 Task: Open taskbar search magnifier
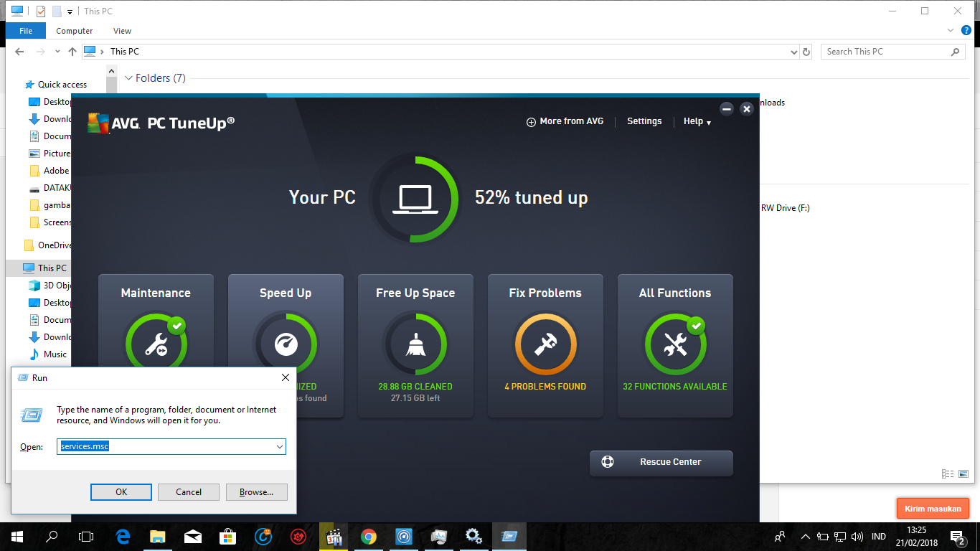pos(52,536)
